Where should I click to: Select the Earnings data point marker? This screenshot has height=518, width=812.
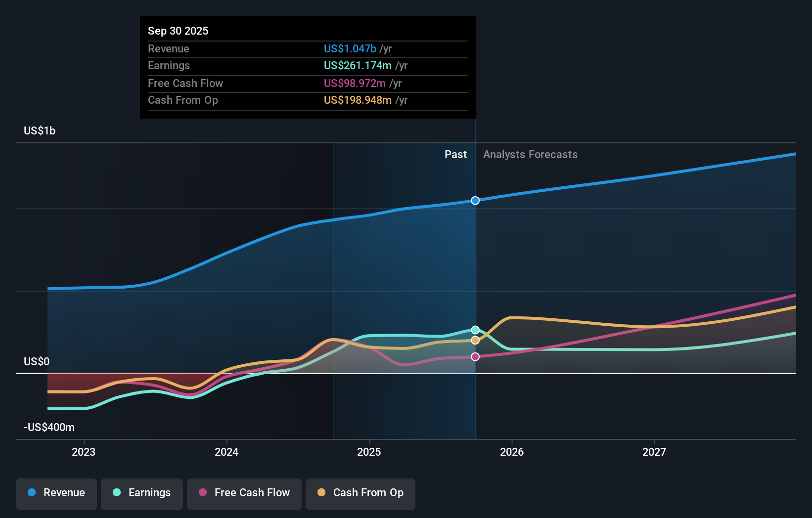(x=475, y=329)
